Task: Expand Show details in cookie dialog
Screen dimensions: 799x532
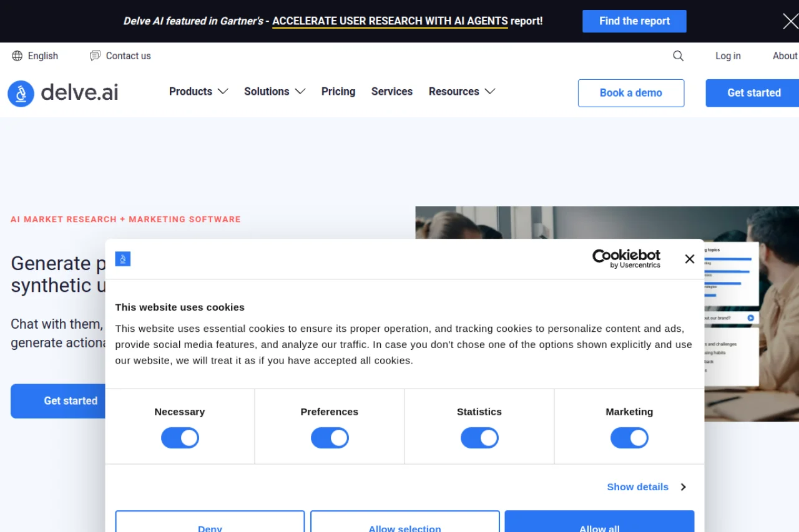Action: coord(647,486)
